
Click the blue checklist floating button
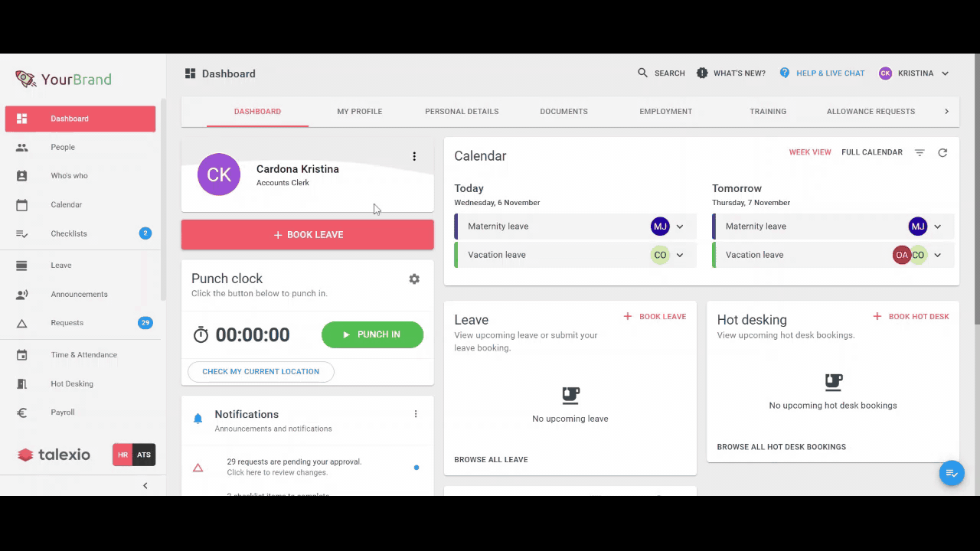(952, 473)
